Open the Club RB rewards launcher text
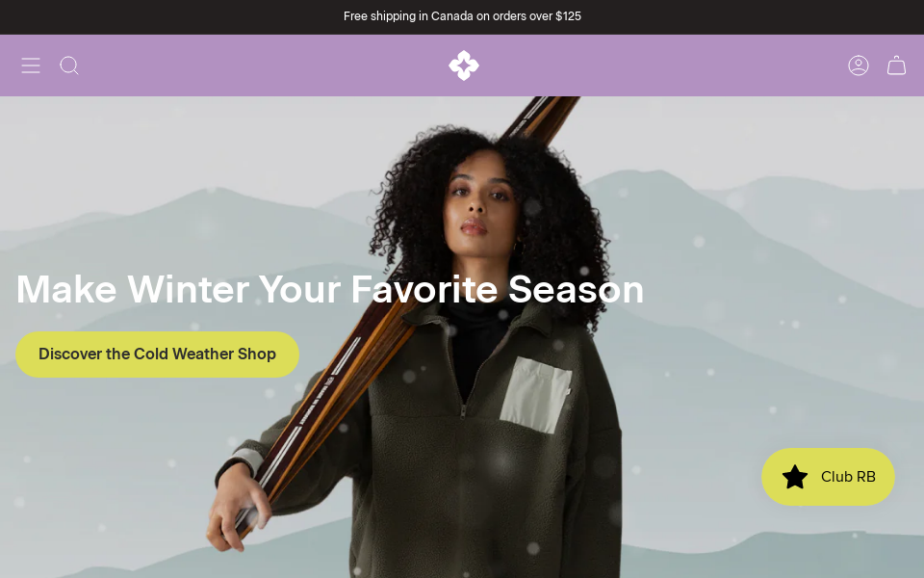This screenshot has width=924, height=578. coord(848,477)
